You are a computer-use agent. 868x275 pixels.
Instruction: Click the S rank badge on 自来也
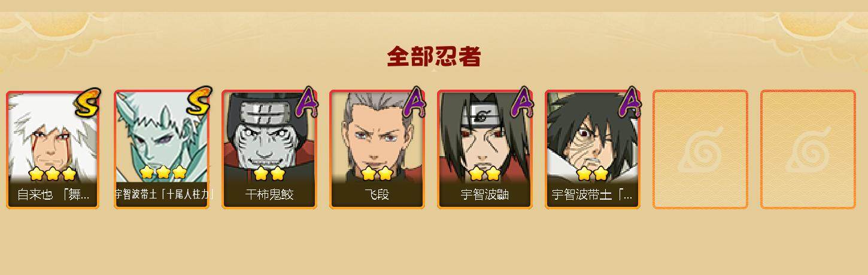(88, 102)
